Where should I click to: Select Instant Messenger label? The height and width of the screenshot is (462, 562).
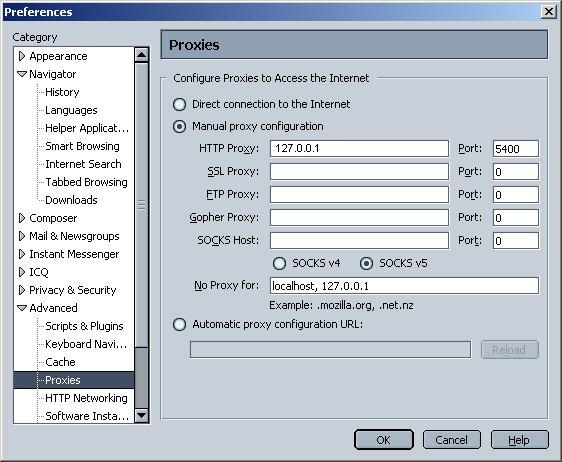[74, 254]
